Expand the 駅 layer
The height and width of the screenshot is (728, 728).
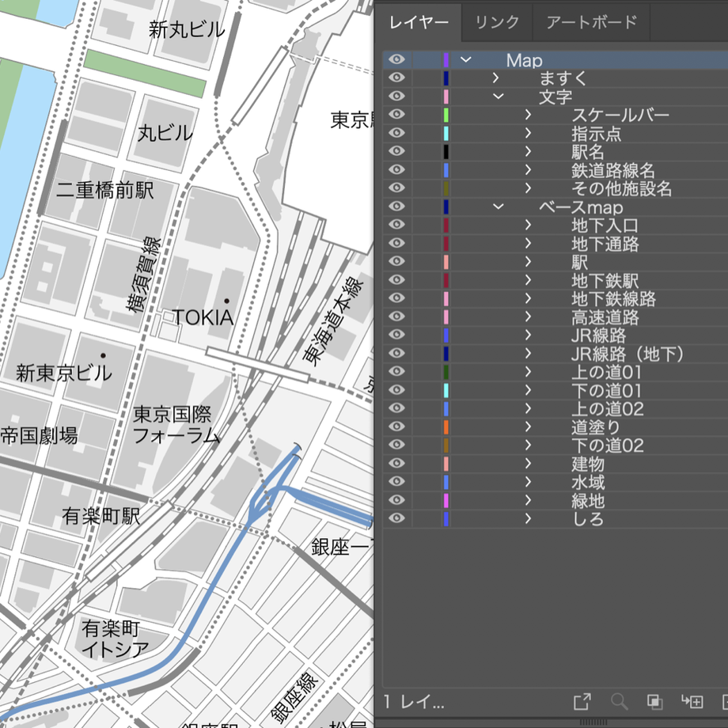[x=528, y=261]
